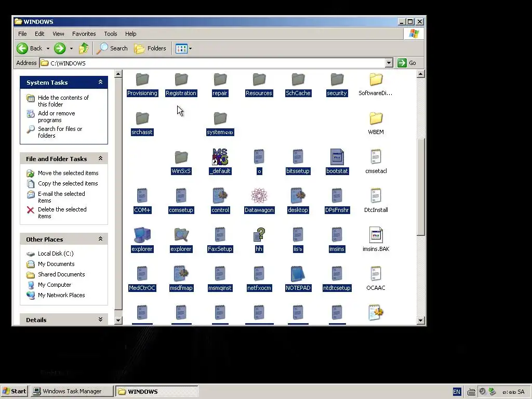Image resolution: width=532 pixels, height=399 pixels.
Task: Select the desktop settings file
Action: coord(298,201)
